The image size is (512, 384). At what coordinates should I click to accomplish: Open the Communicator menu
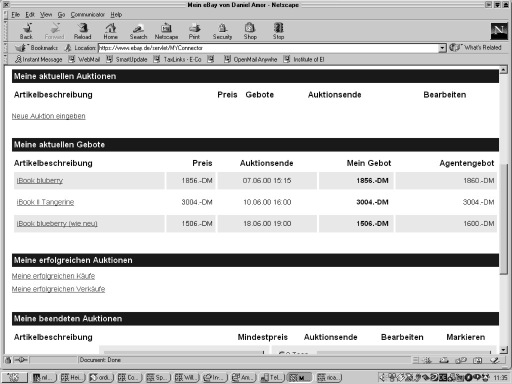click(x=87, y=15)
